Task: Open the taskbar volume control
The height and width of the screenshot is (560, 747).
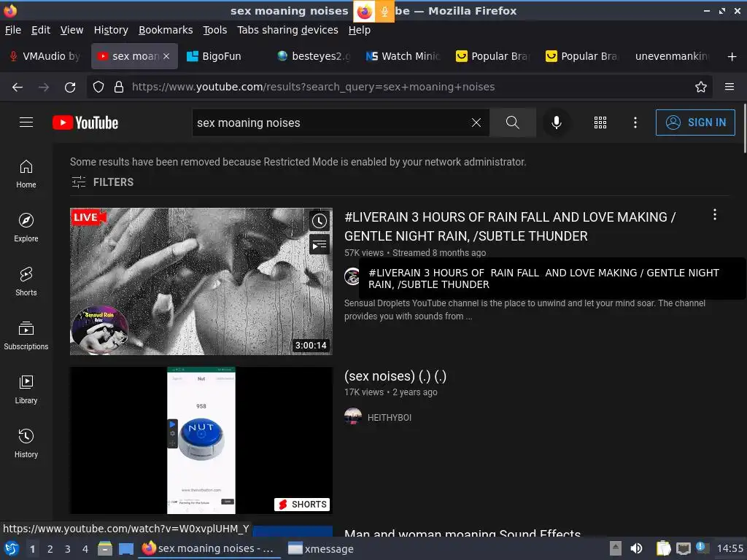Action: pos(636,548)
